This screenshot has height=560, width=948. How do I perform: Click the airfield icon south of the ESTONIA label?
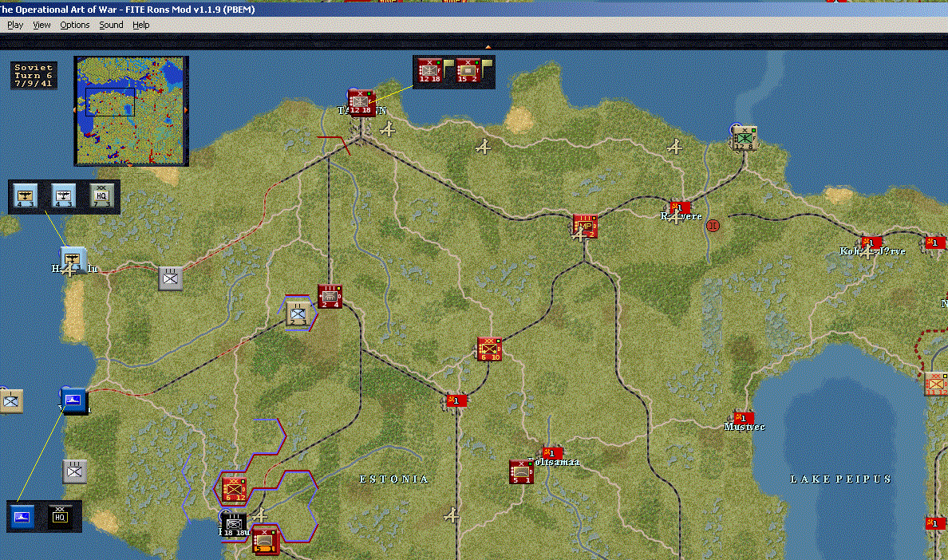click(x=451, y=515)
